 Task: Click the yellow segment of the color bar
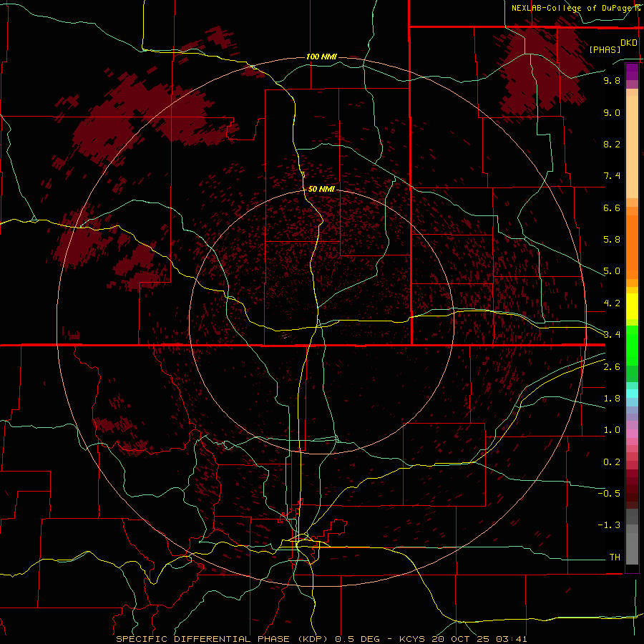pos(632,306)
